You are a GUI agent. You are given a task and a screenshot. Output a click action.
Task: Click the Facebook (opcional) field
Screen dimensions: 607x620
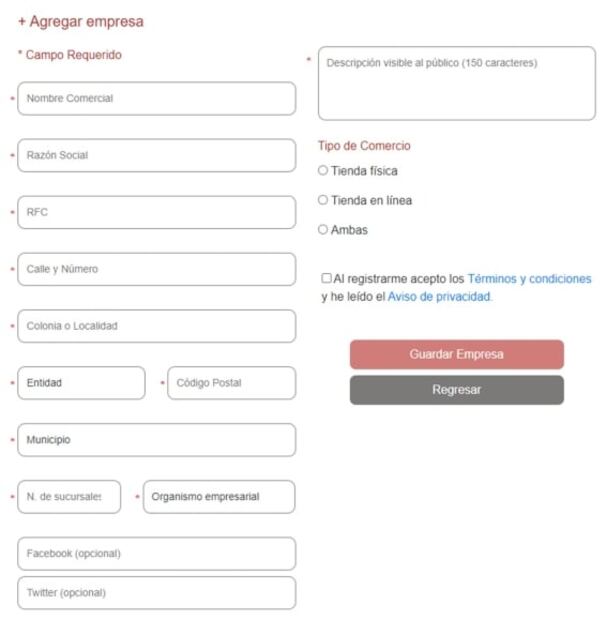[x=157, y=554]
